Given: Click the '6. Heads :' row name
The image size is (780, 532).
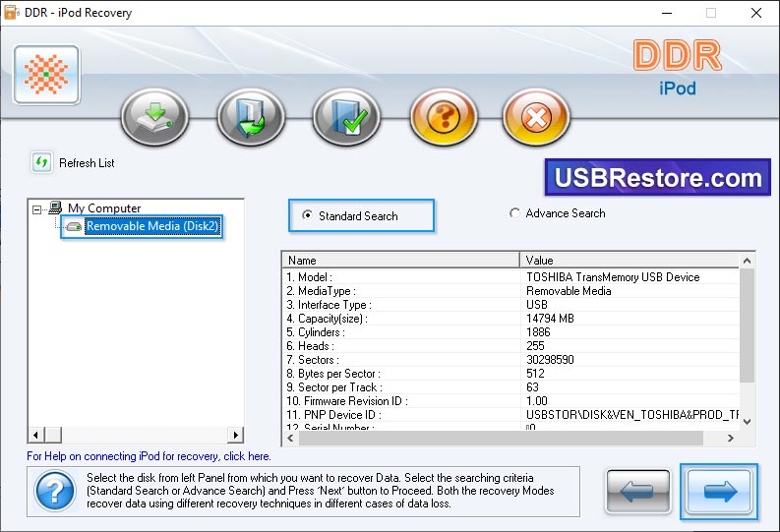Looking at the screenshot, I should tap(311, 346).
